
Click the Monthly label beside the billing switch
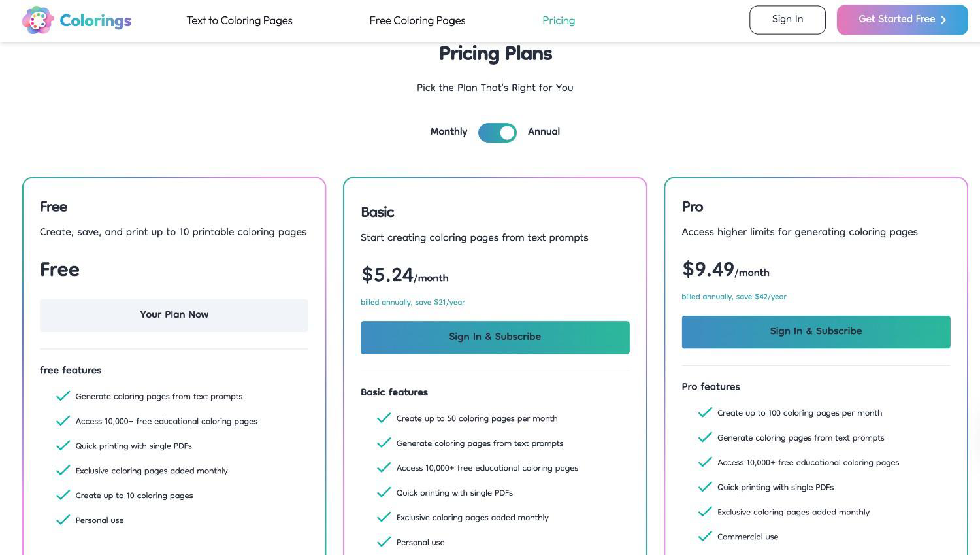(448, 131)
